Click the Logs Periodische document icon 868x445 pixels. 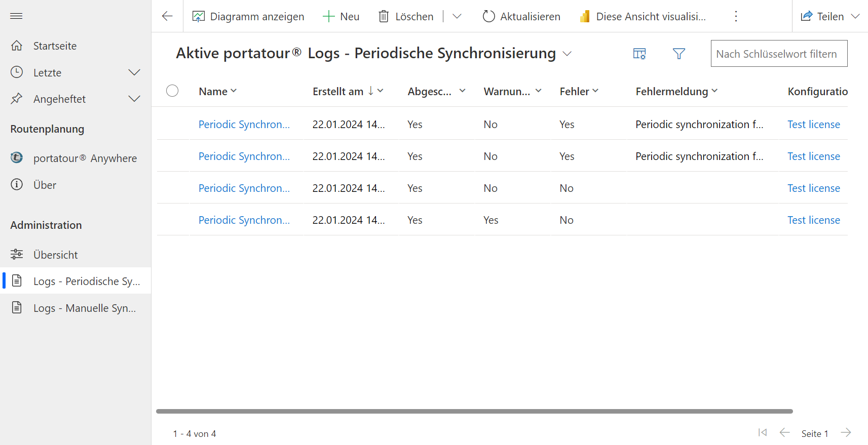[x=17, y=280]
